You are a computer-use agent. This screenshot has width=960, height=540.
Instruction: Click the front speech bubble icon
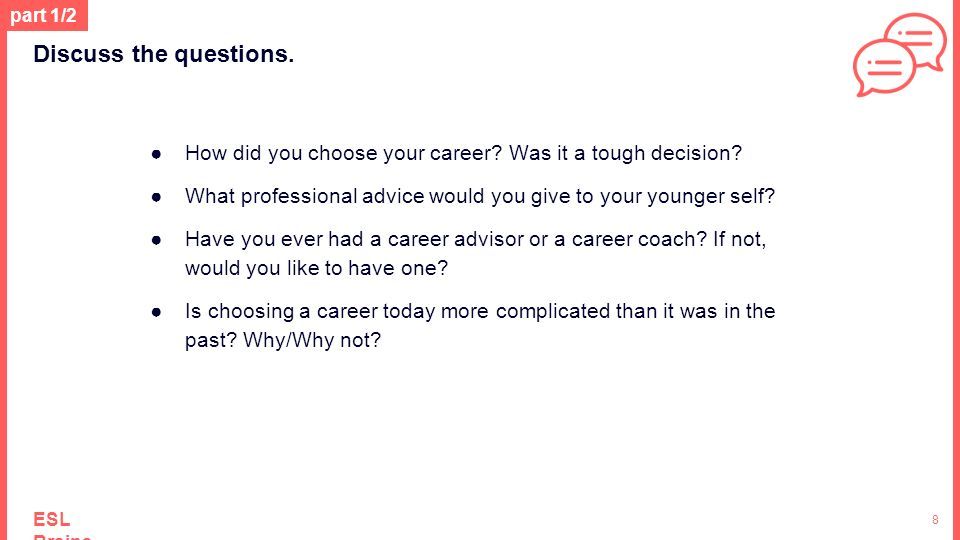[x=884, y=67]
